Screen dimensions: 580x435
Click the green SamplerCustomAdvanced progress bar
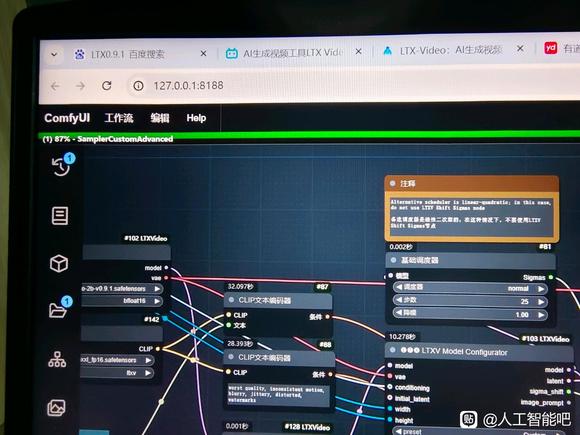(309, 135)
